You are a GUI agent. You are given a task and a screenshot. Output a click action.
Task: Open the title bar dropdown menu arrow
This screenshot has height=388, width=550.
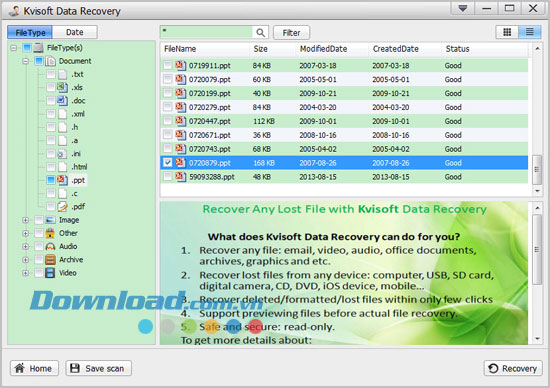463,8
